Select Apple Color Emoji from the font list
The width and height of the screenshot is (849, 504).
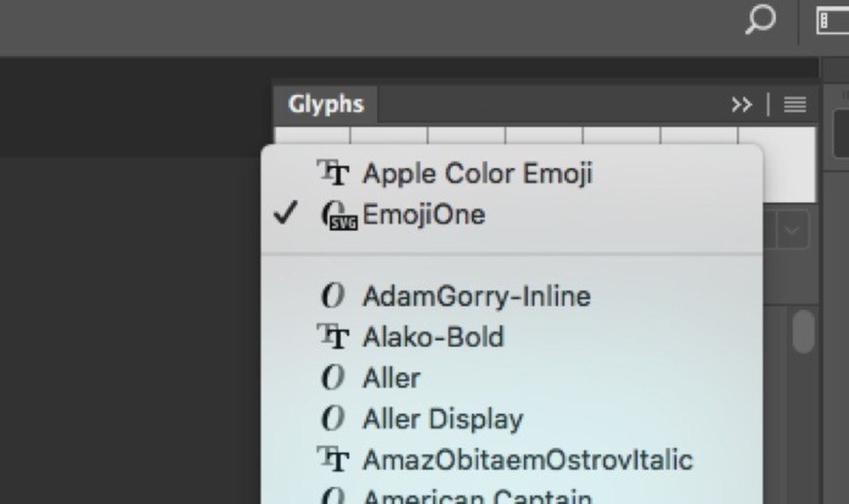point(478,172)
